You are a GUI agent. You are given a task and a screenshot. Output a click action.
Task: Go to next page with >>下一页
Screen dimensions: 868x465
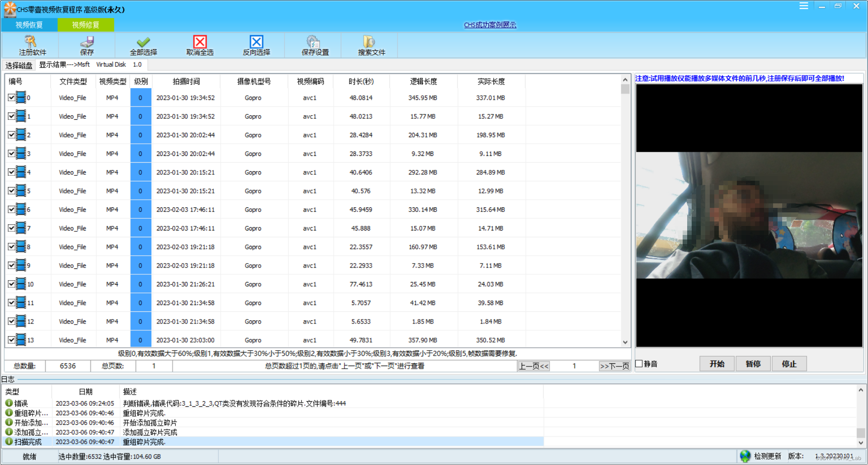point(614,366)
